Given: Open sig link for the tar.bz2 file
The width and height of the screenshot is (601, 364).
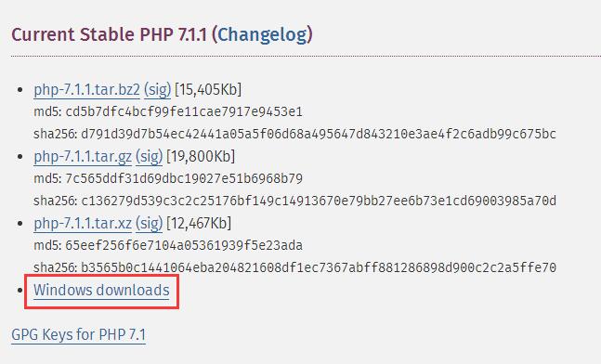Looking at the screenshot, I should (x=157, y=90).
